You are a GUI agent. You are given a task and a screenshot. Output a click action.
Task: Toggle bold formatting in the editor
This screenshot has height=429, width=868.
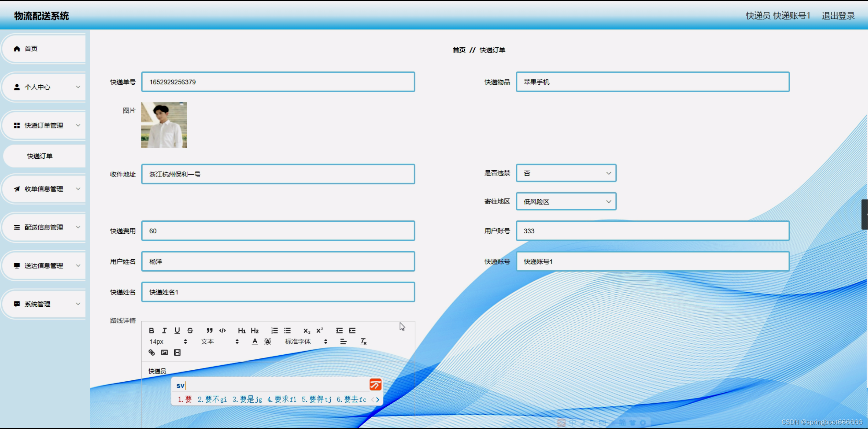point(151,331)
